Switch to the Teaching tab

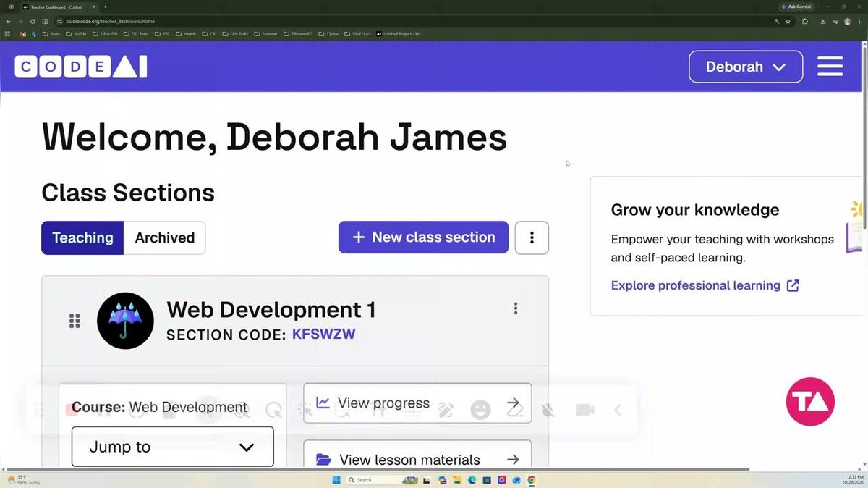point(82,237)
